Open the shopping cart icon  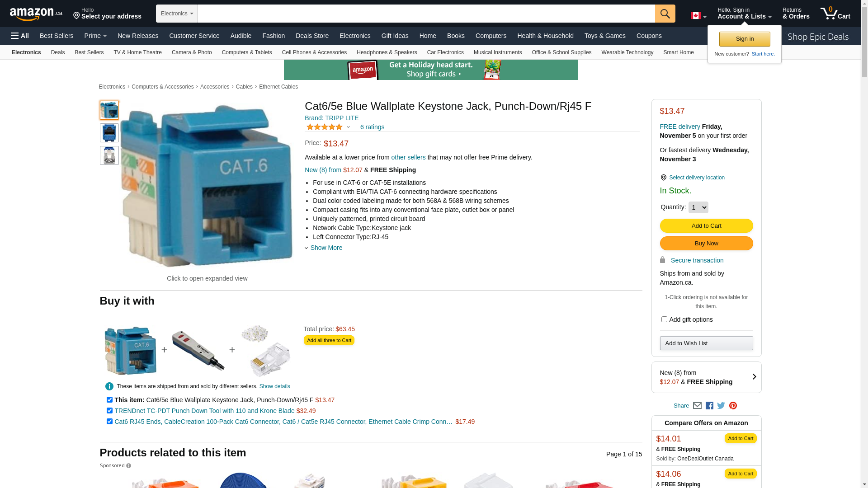pos(835,14)
